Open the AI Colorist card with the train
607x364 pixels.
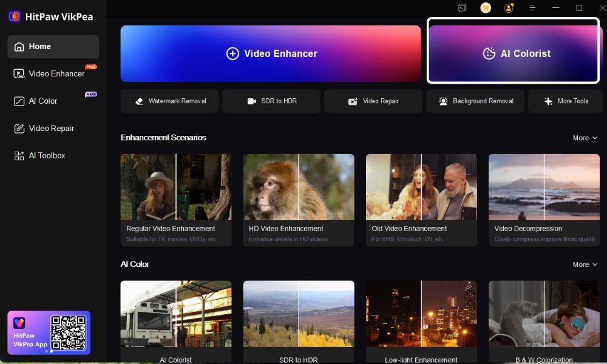pyautogui.click(x=176, y=322)
